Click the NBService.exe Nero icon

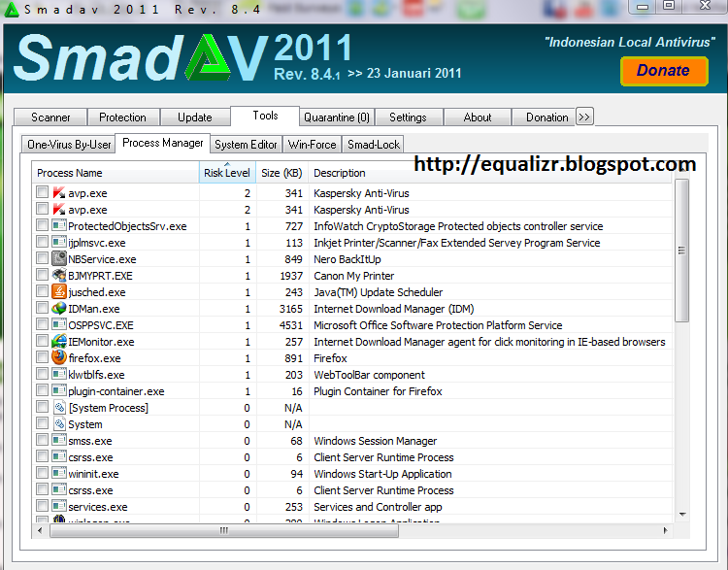click(59, 258)
